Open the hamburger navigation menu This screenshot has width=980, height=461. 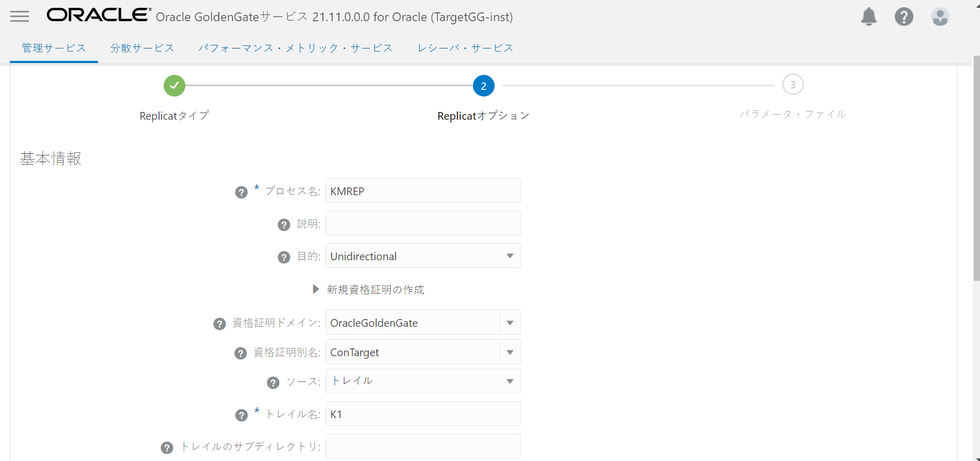pyautogui.click(x=20, y=17)
